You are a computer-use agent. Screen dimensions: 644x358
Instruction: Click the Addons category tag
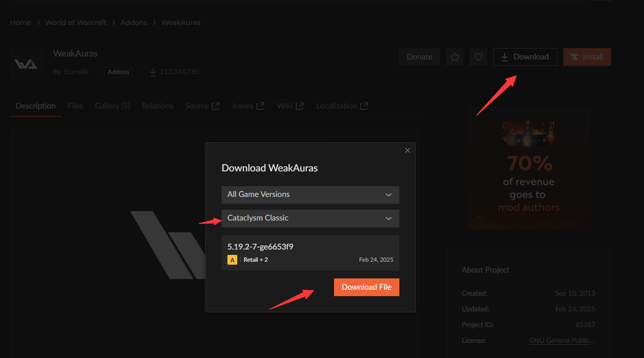(x=118, y=72)
